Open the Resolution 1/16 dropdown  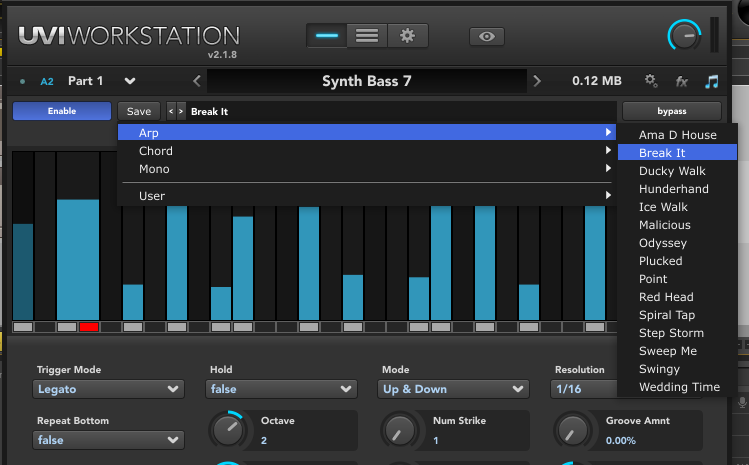pyautogui.click(x=584, y=389)
